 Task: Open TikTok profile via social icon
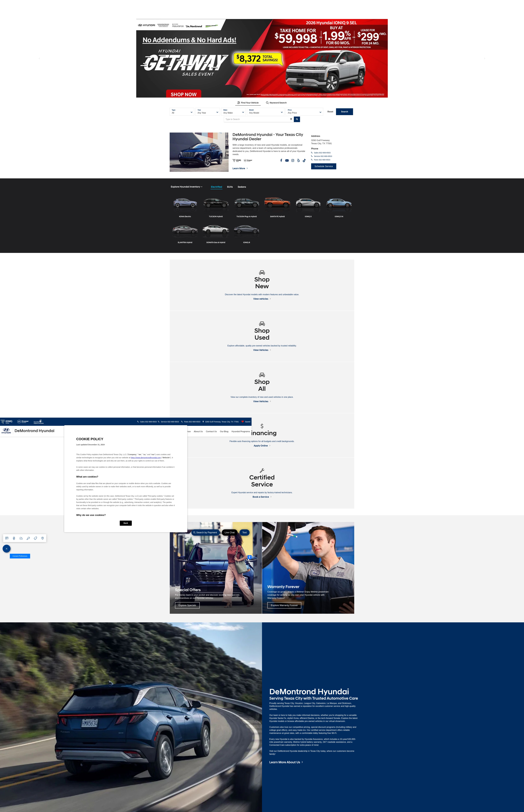(304, 161)
